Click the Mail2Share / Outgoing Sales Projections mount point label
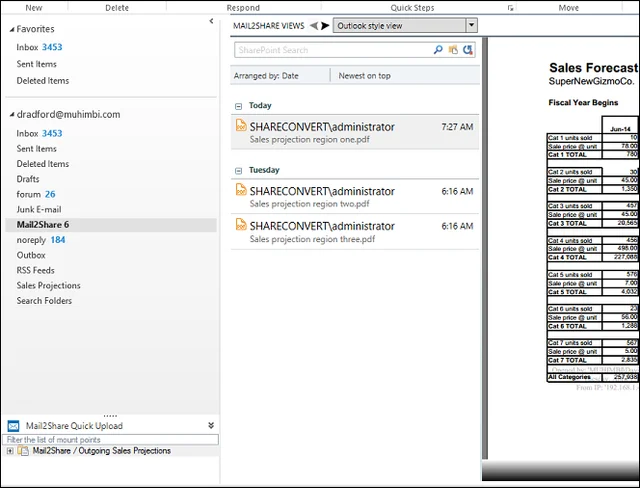 click(102, 451)
